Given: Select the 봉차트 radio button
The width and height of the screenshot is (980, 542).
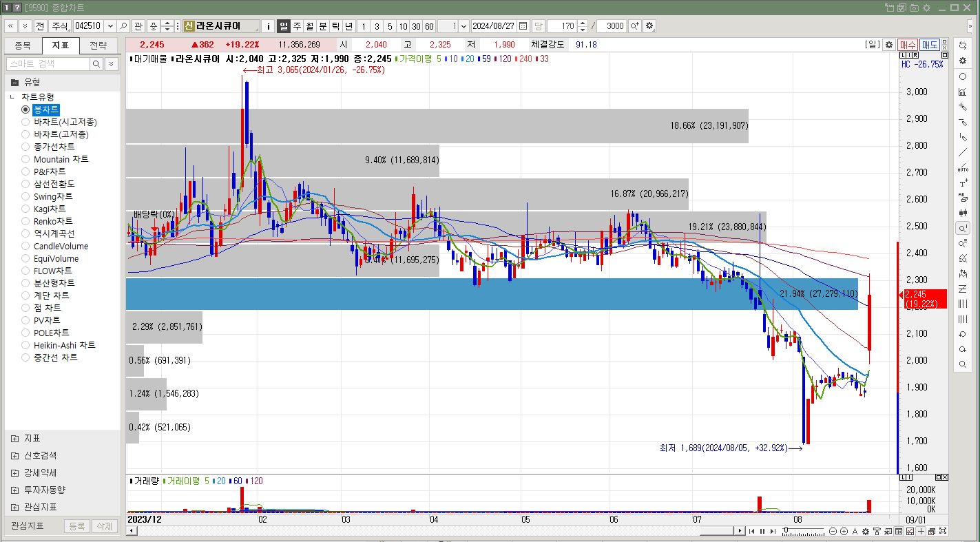Looking at the screenshot, I should [x=25, y=110].
